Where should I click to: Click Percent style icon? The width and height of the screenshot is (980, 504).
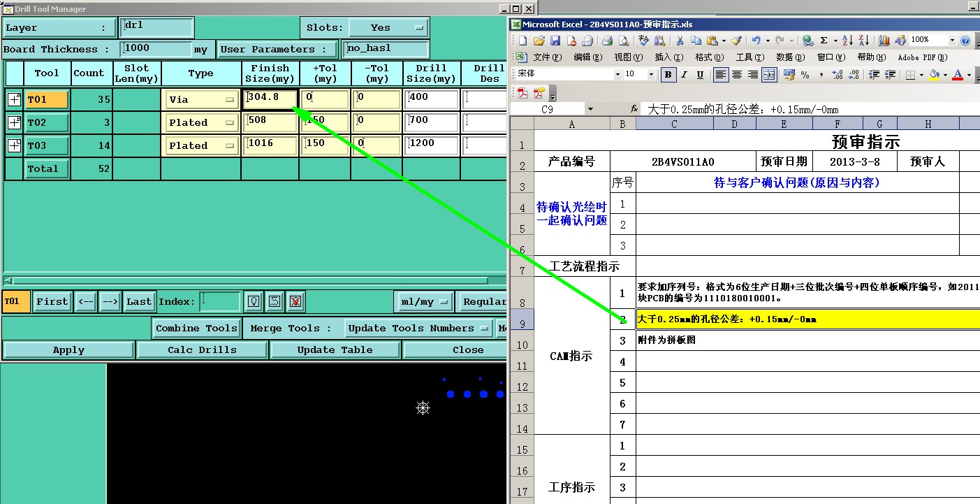[805, 74]
